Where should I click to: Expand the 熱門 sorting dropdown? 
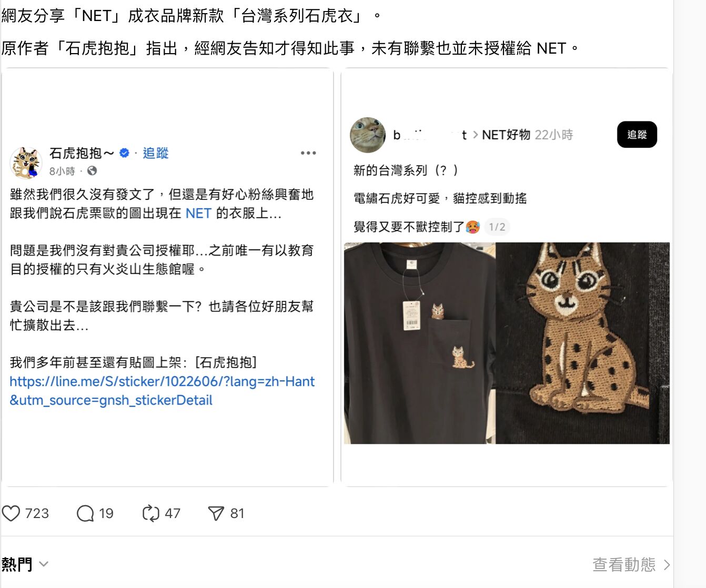pyautogui.click(x=25, y=564)
